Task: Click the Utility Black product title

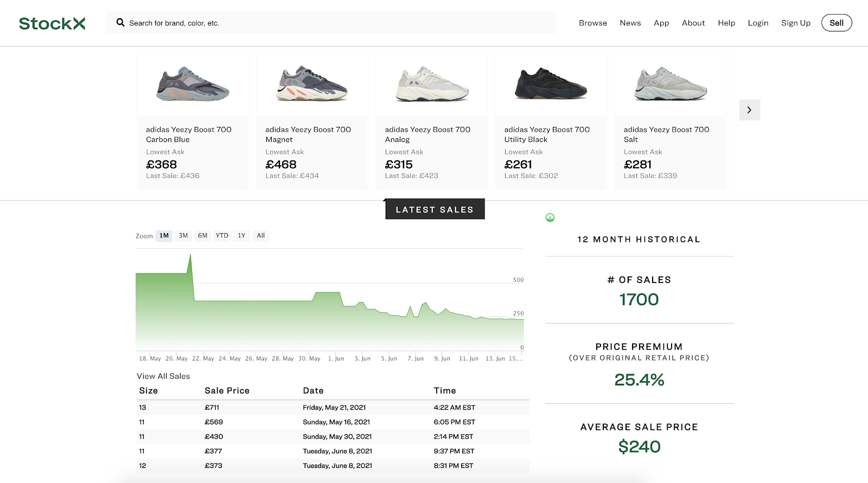Action: 547,134
